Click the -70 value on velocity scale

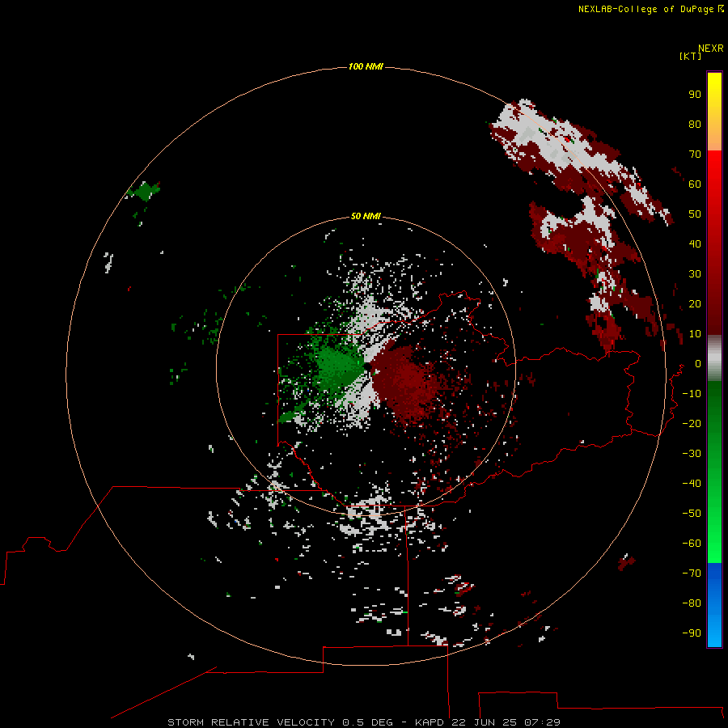pos(692,574)
